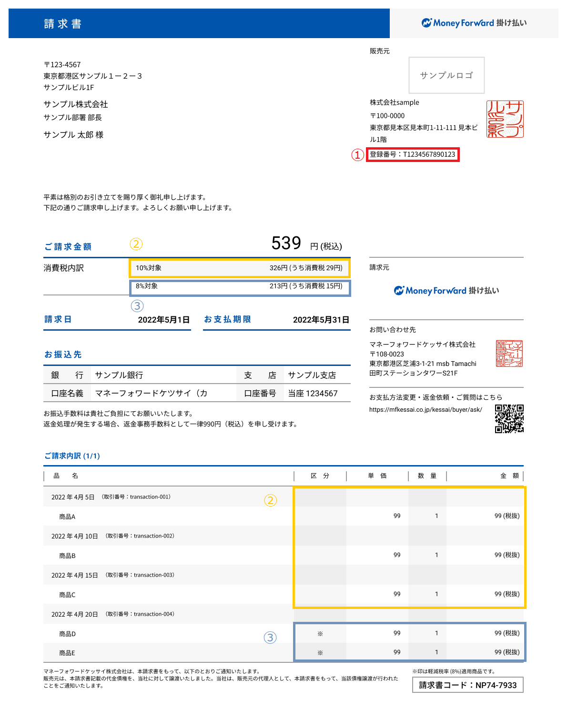Viewport: 588px width, 710px height.
Task: Select the 商品B item name
Action: [x=67, y=556]
